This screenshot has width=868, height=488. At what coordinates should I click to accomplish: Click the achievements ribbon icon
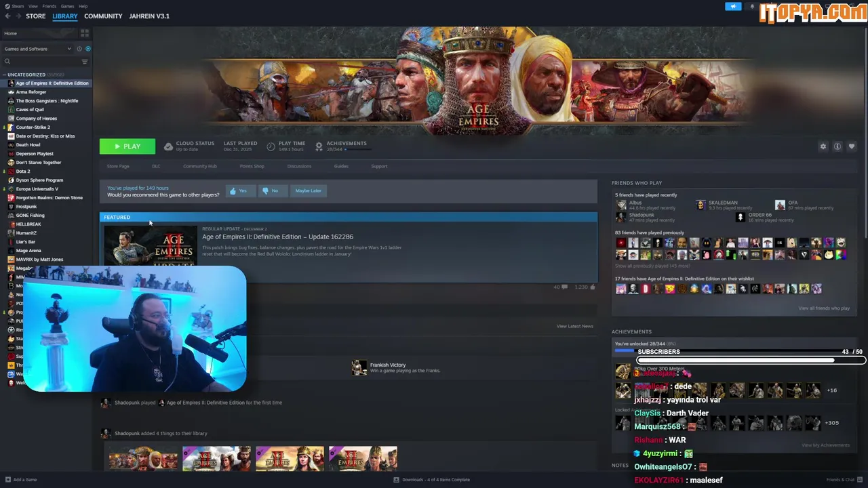click(x=319, y=146)
